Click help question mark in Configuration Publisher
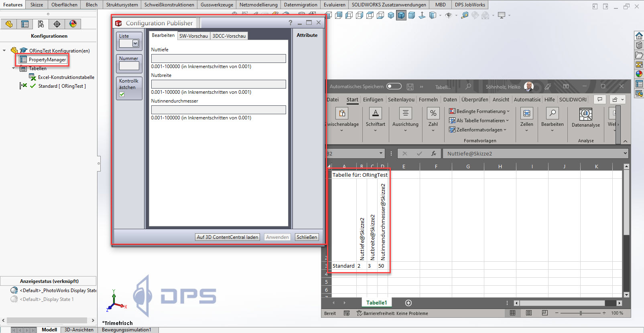Image resolution: width=644 pixels, height=333 pixels. pyautogui.click(x=291, y=23)
